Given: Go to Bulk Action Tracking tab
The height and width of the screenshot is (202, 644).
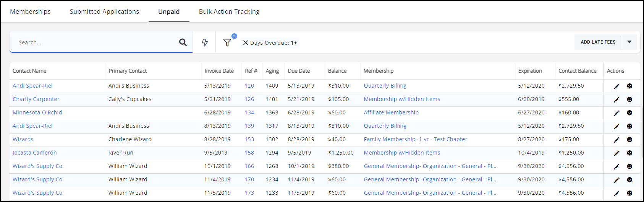Looking at the screenshot, I should [x=229, y=11].
